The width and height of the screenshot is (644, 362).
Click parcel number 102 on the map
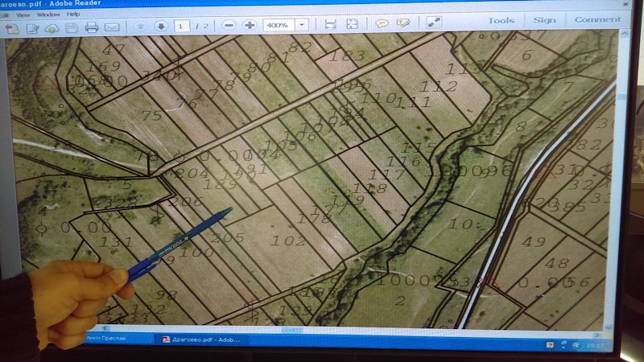pyautogui.click(x=288, y=241)
